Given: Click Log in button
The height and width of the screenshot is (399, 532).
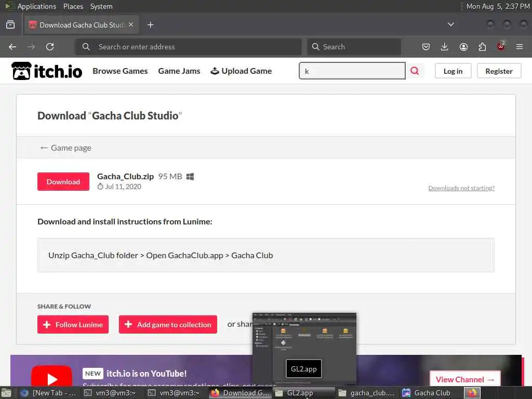Looking at the screenshot, I should click(453, 71).
